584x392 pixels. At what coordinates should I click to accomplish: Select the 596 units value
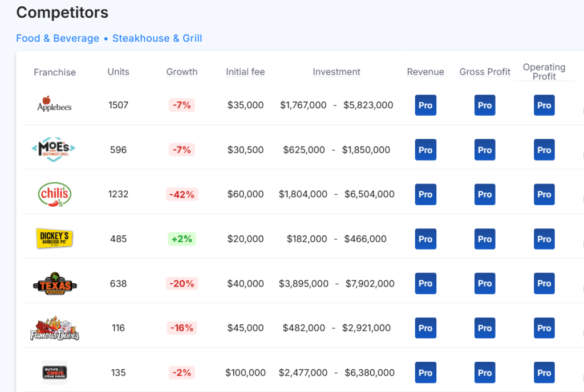coord(119,150)
